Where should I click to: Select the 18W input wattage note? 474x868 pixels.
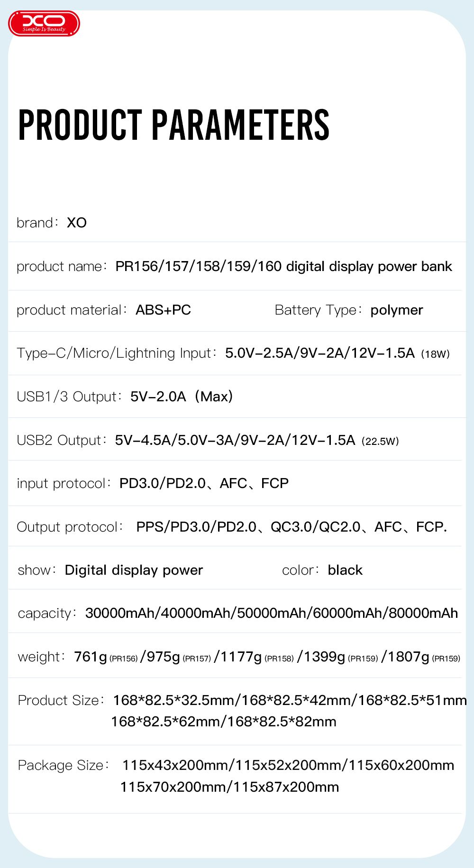[435, 354]
